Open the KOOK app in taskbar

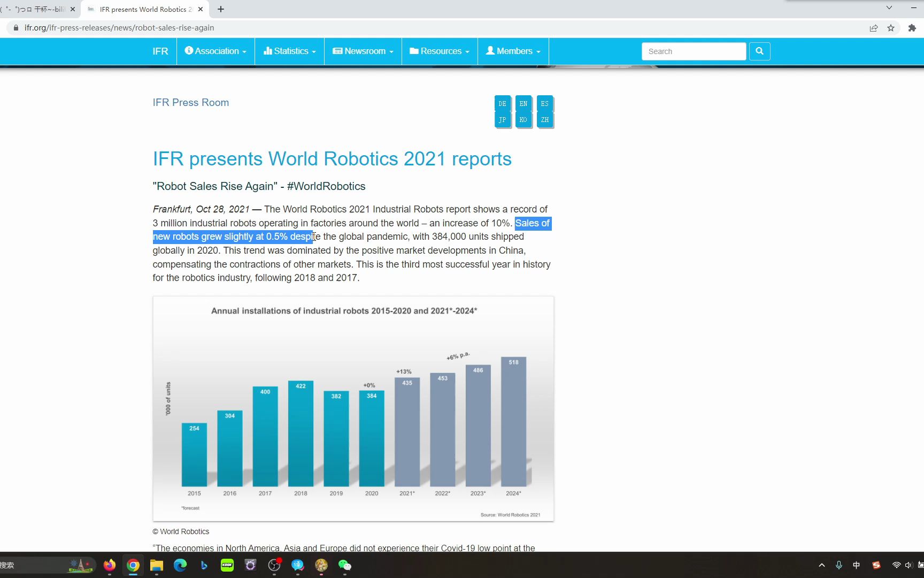tap(227, 565)
